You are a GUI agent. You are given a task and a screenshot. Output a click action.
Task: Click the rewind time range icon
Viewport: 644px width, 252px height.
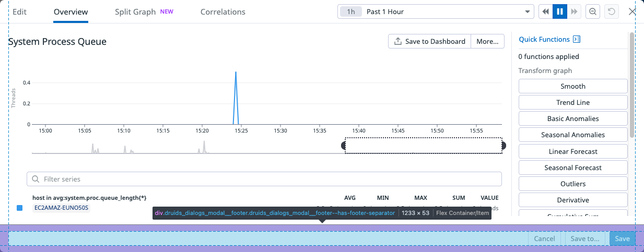(546, 11)
